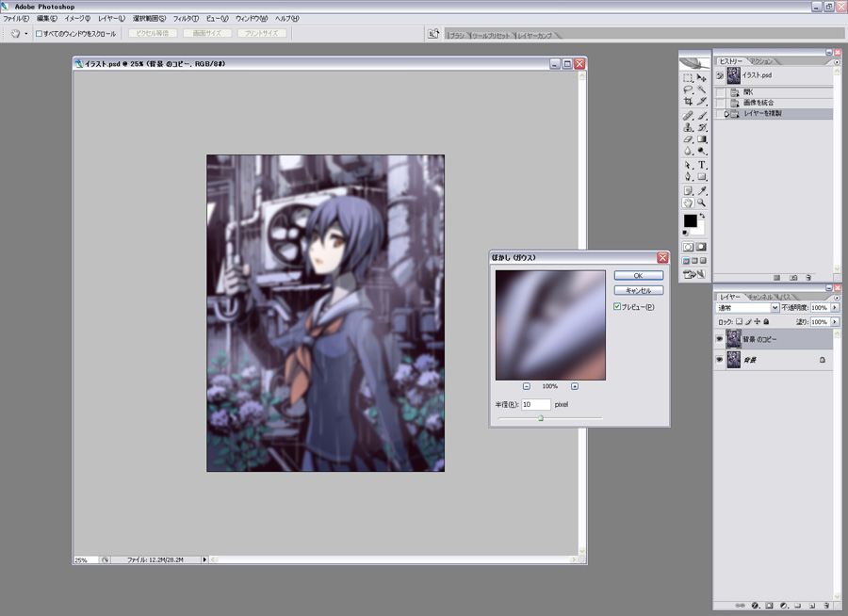Select the Move tool
Viewport: 848px width, 616px height.
pos(701,78)
